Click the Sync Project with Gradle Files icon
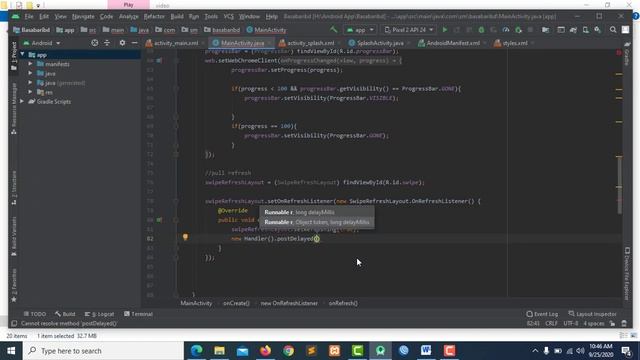The height and width of the screenshot is (360, 640). 573,30
